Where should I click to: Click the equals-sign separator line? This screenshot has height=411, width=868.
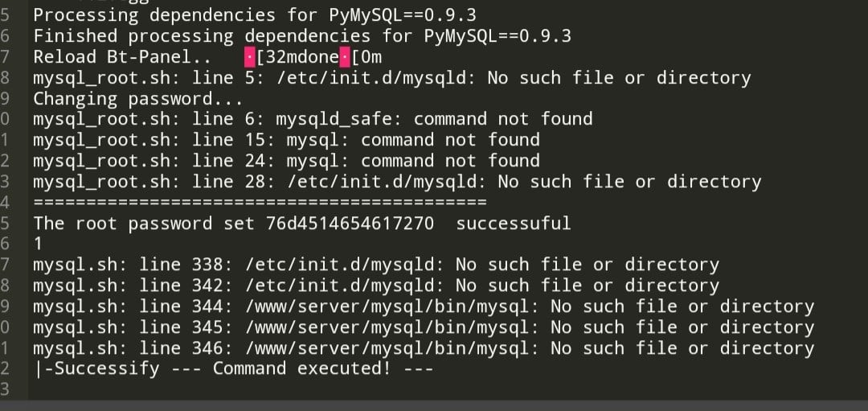(x=260, y=202)
